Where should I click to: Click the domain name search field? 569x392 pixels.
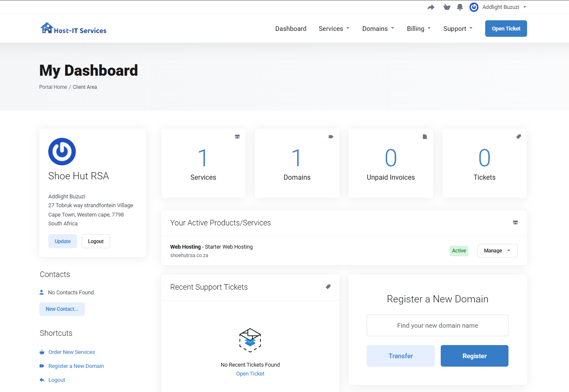tap(437, 325)
